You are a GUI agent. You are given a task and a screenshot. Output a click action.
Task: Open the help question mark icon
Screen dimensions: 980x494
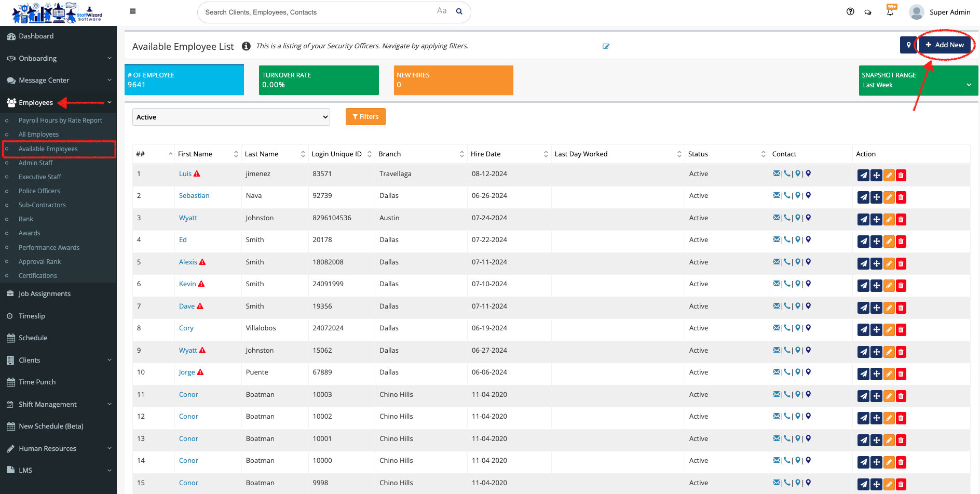(850, 12)
